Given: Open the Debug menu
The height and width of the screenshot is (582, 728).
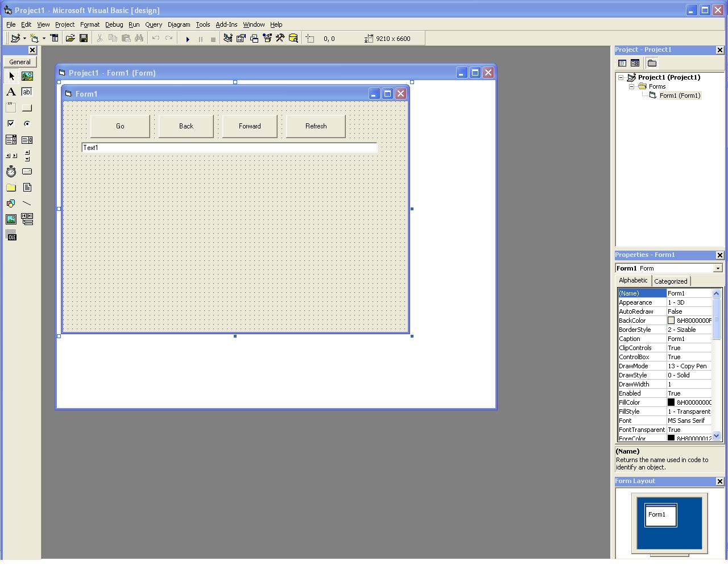Looking at the screenshot, I should (x=114, y=24).
